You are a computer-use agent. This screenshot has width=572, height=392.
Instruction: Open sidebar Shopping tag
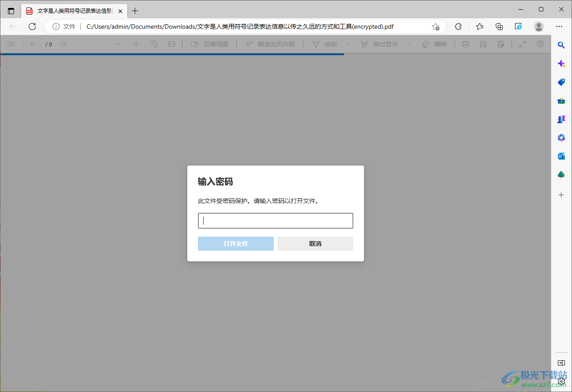tap(561, 82)
